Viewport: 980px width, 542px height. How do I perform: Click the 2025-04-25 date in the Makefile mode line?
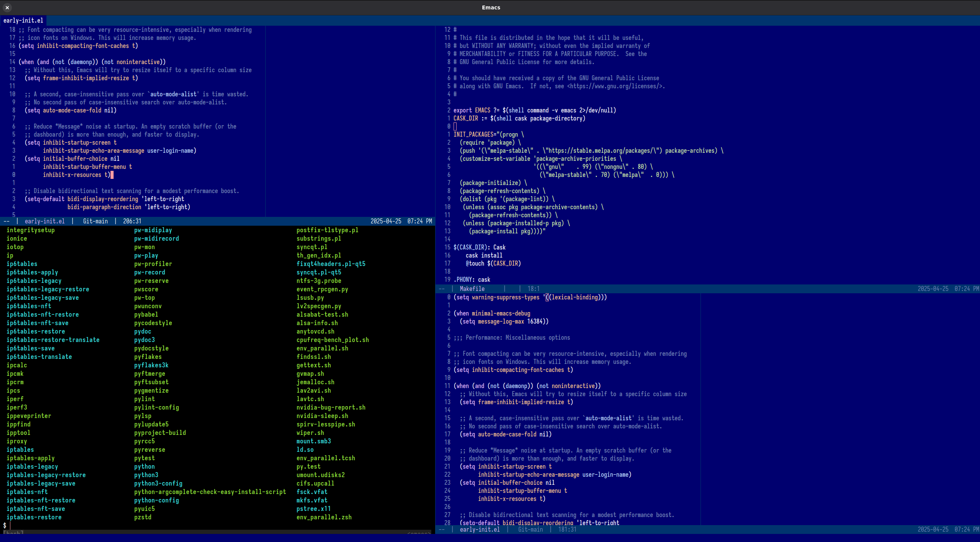[x=933, y=289]
